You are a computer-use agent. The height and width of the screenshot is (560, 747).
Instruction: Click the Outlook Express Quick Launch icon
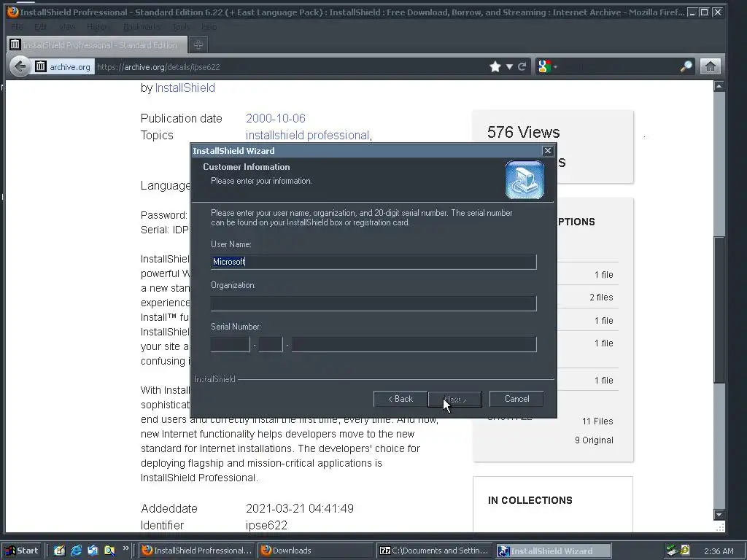click(x=93, y=551)
